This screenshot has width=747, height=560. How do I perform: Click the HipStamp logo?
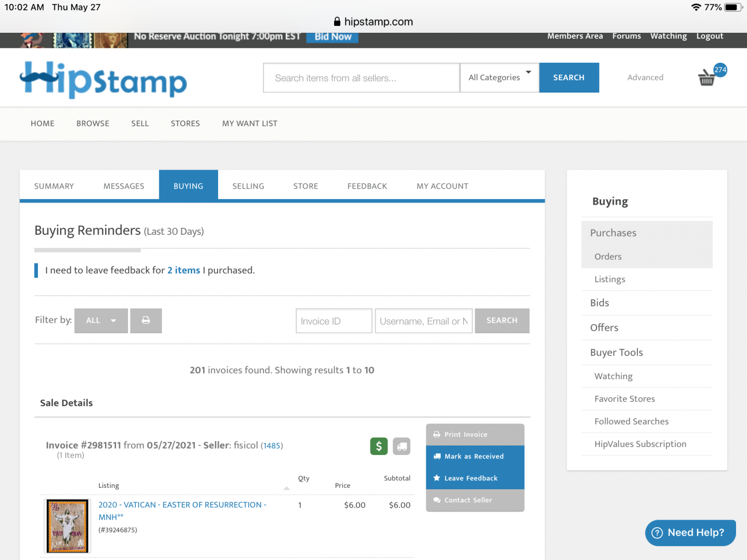click(103, 80)
